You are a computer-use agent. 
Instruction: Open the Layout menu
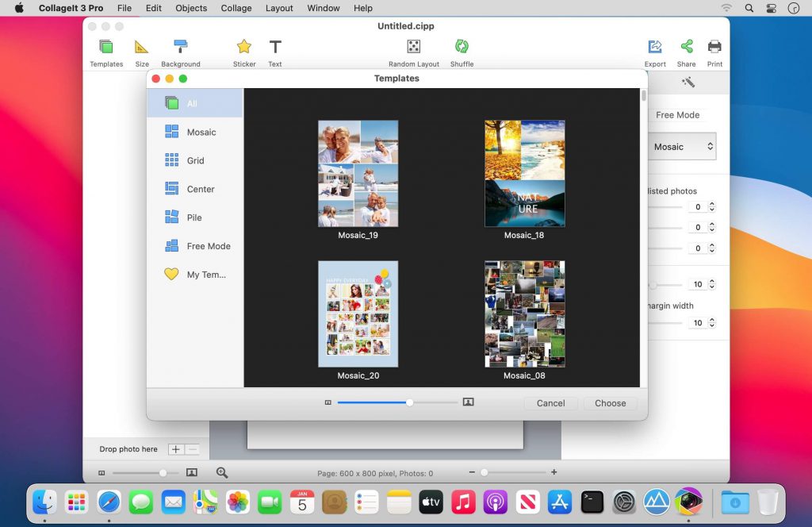tap(279, 8)
